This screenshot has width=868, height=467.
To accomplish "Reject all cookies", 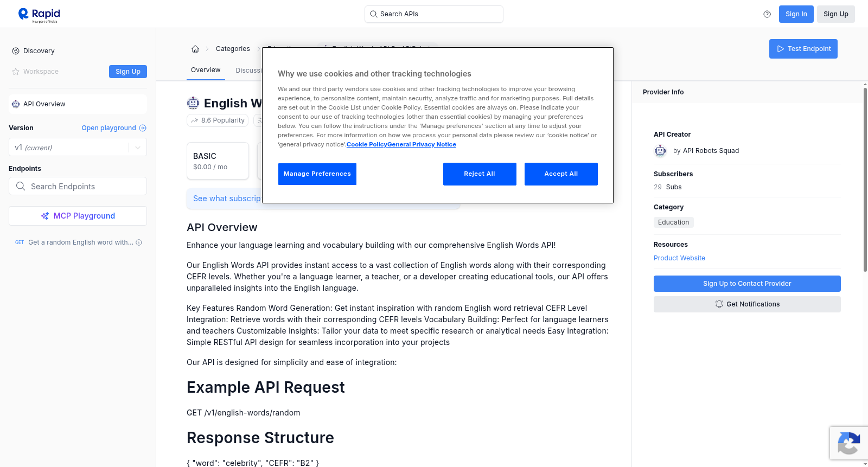I will pyautogui.click(x=480, y=174).
